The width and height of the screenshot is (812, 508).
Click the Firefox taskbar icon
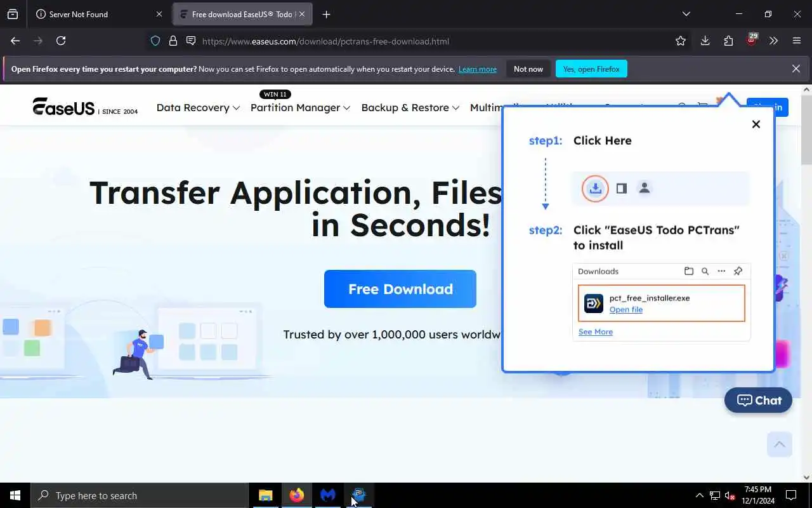(297, 495)
